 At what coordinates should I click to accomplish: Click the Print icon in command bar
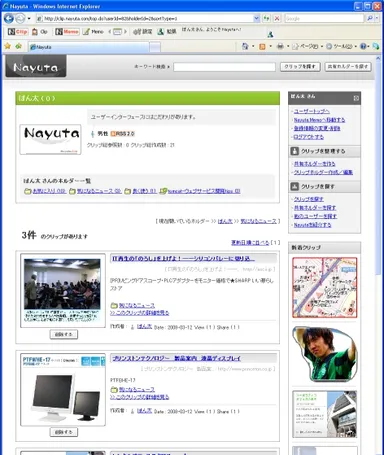280,46
